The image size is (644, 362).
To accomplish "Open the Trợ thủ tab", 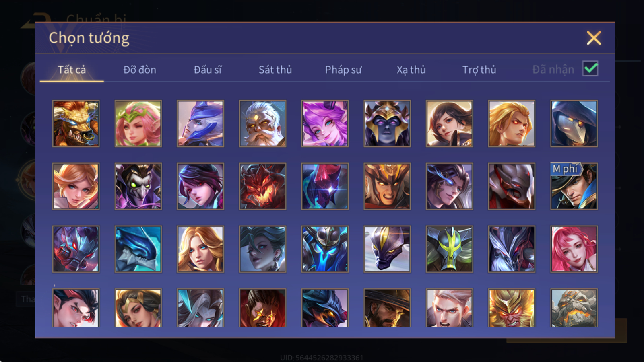I will point(479,70).
